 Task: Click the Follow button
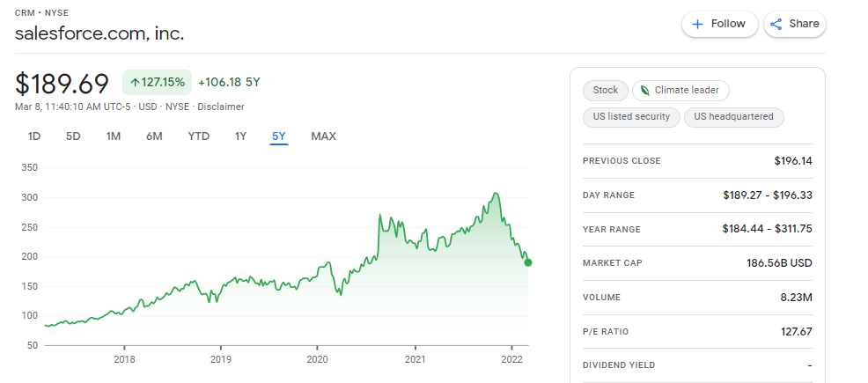(x=719, y=25)
